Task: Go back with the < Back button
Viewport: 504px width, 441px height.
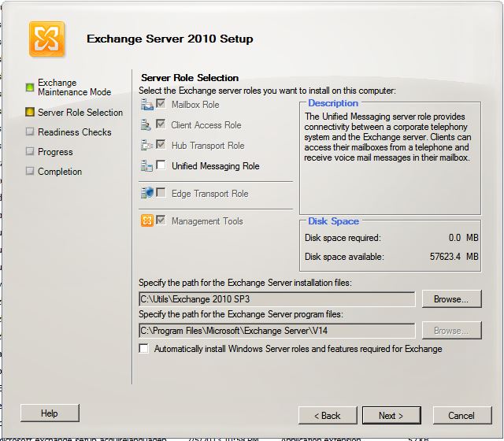Action: (x=328, y=416)
